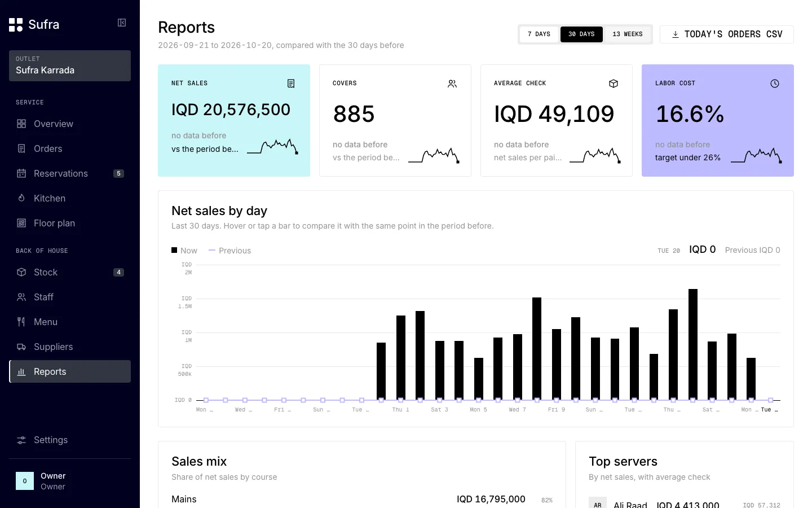812x508 pixels.
Task: Click the Covers value 885
Action: pyautogui.click(x=354, y=114)
